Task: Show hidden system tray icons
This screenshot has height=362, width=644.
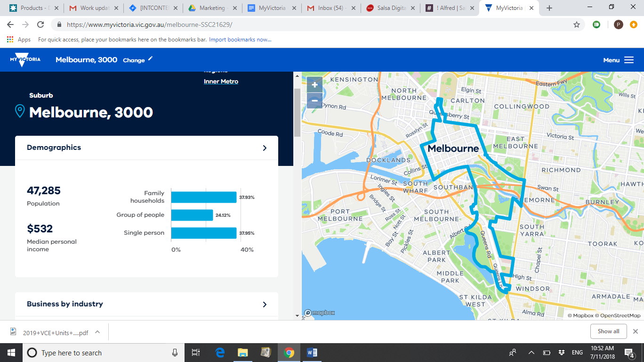Action: 531,353
